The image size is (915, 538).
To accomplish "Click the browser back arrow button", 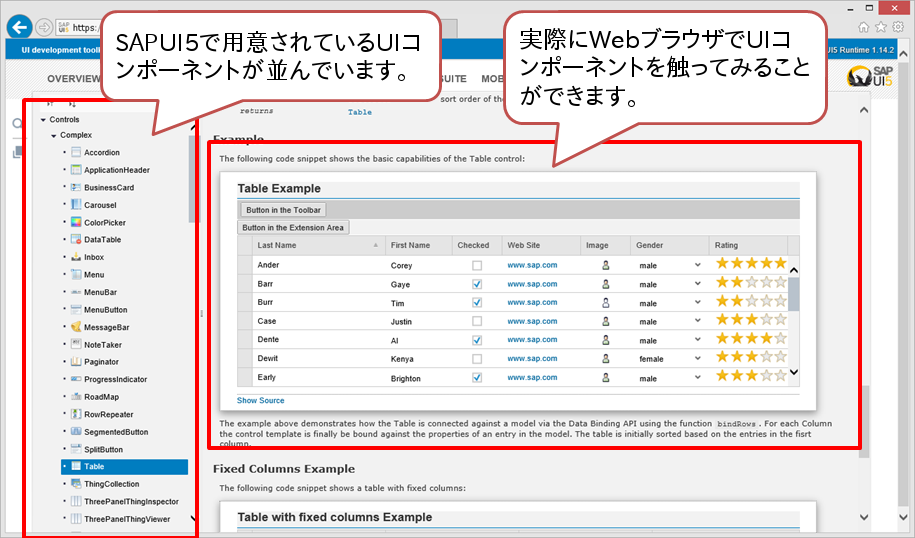I will 20,27.
